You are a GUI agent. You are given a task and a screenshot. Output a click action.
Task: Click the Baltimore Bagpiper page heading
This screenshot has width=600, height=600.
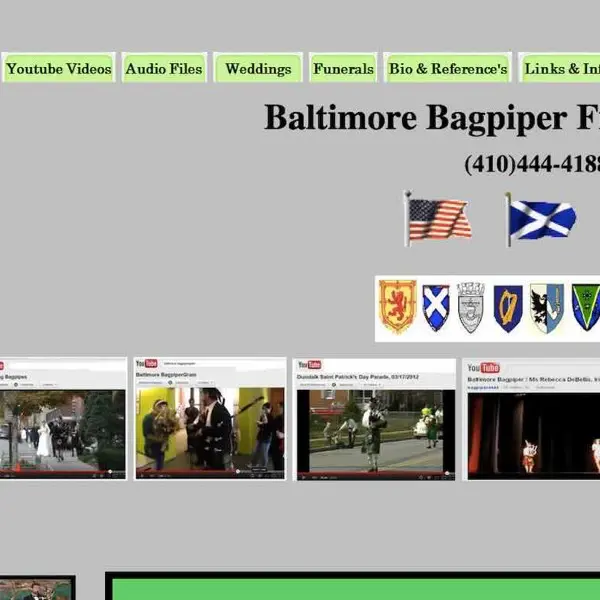click(432, 118)
